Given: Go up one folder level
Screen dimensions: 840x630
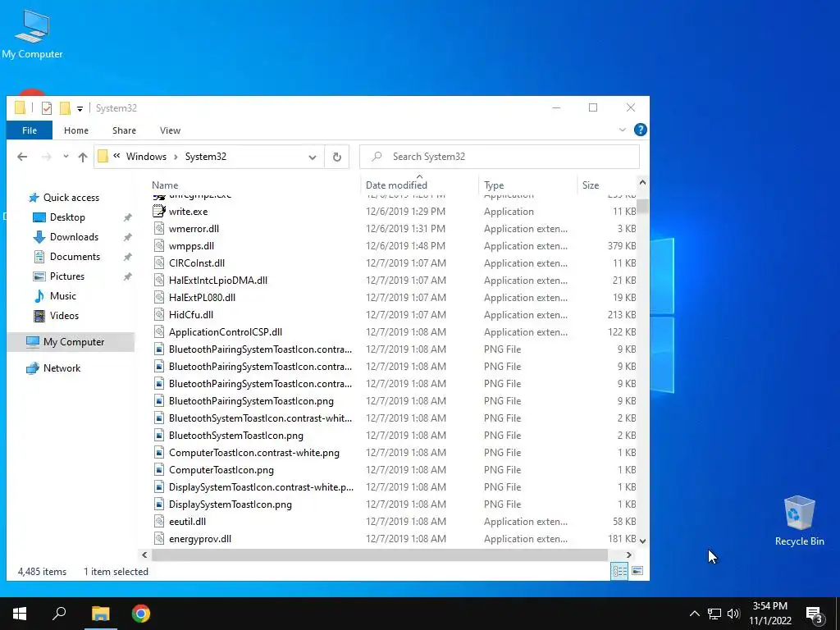Looking at the screenshot, I should tap(83, 157).
